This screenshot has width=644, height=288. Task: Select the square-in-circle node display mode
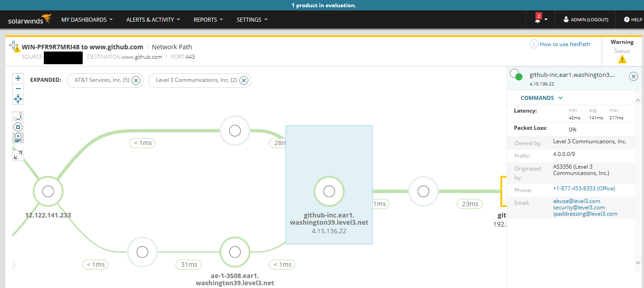(18, 127)
